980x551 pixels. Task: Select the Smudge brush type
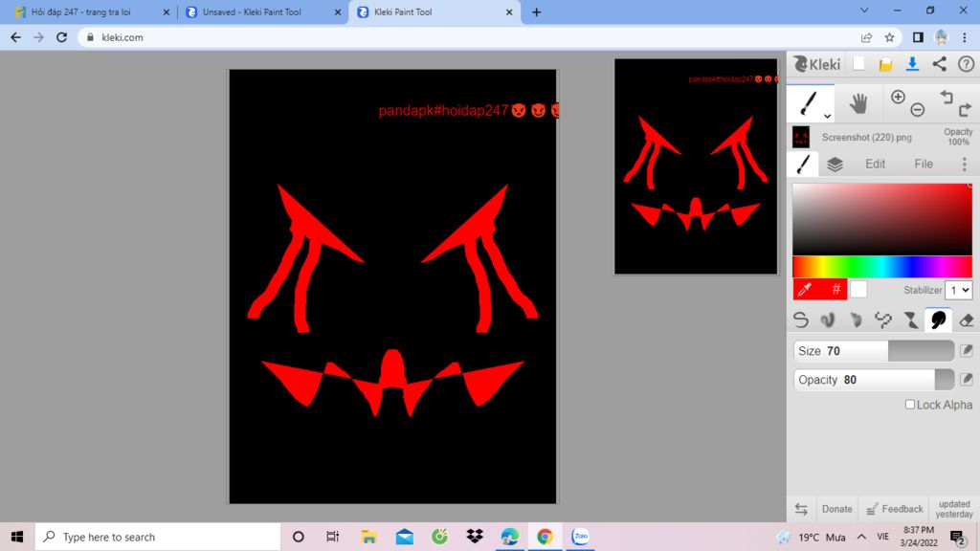[938, 320]
